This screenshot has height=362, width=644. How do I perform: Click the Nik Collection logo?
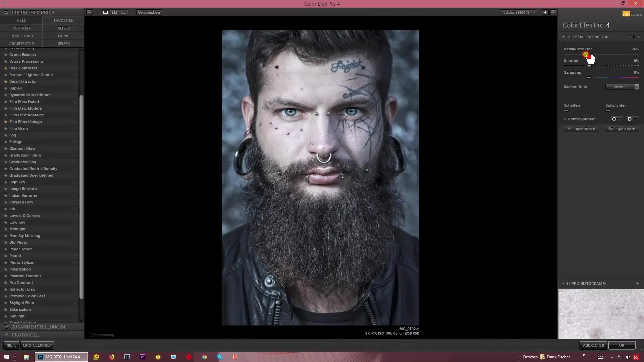point(632,14)
